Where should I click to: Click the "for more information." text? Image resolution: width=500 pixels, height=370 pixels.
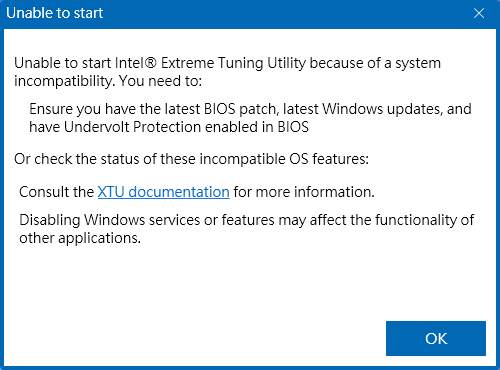pos(304,192)
